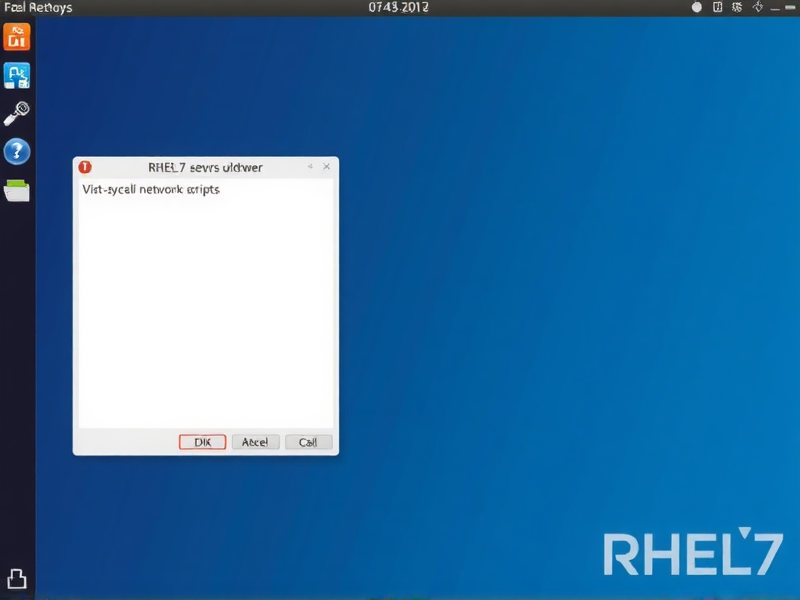Click the Call button in the dialog
This screenshot has height=600, width=800.
pos(307,442)
